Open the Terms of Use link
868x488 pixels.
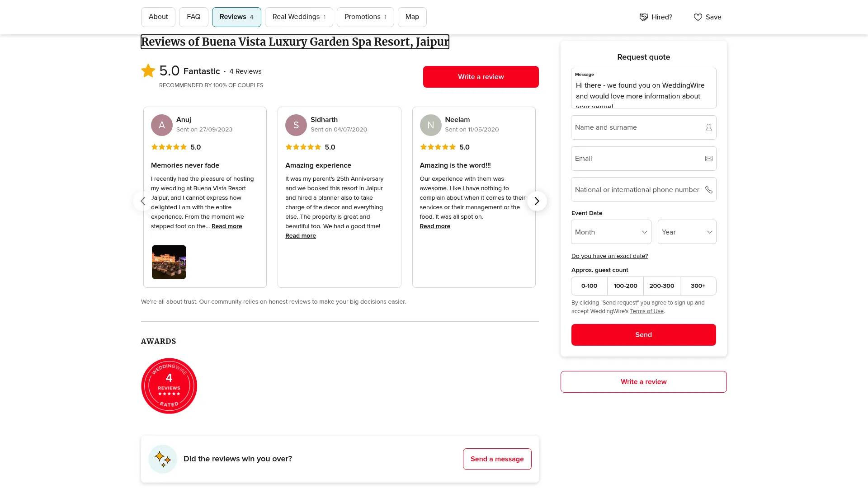[646, 311]
